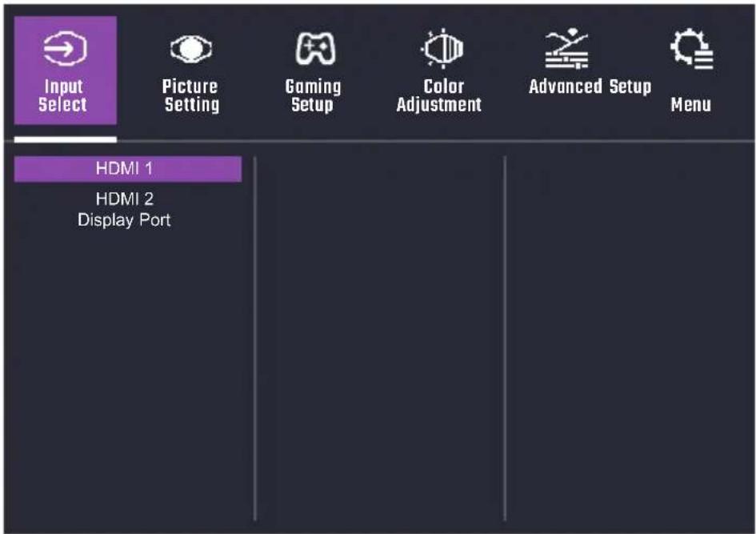The height and width of the screenshot is (534, 756).
Task: Click the empty middle settings column
Action: (380, 338)
